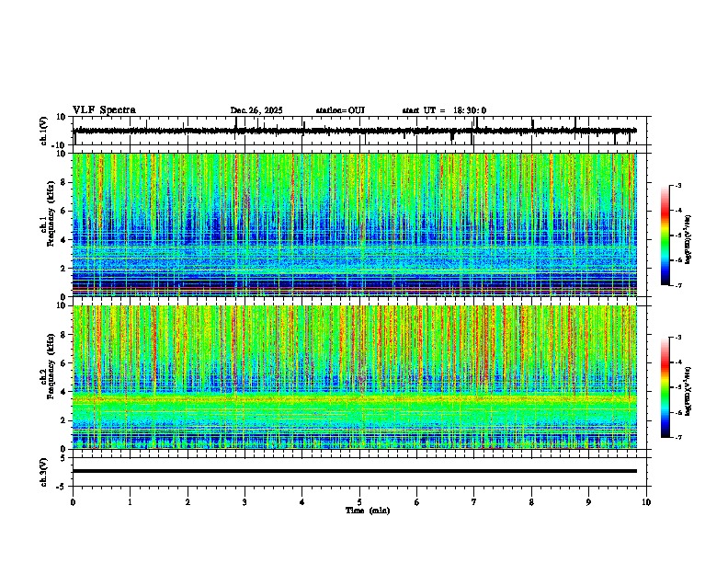Click the thick black ch.3 voltage trace
Viewport: 728px width, 563px height.
tap(355, 471)
